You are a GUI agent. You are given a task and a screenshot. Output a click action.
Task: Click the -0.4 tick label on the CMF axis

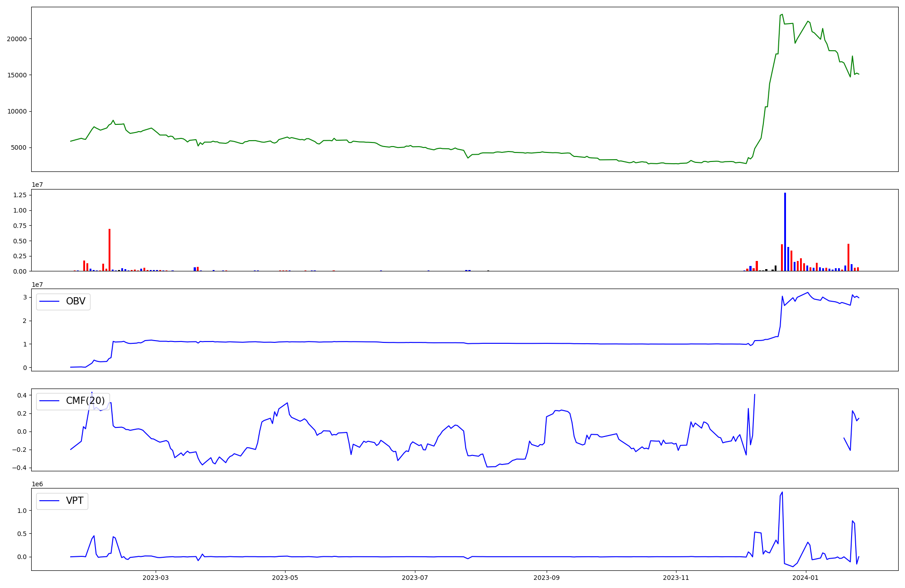tap(19, 468)
